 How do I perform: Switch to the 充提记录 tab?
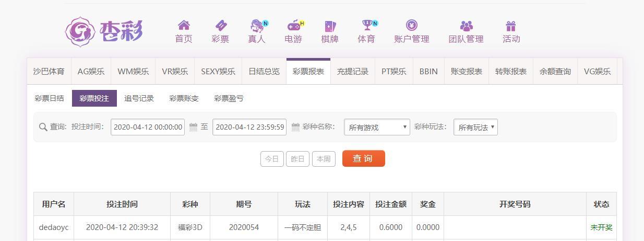pos(353,72)
